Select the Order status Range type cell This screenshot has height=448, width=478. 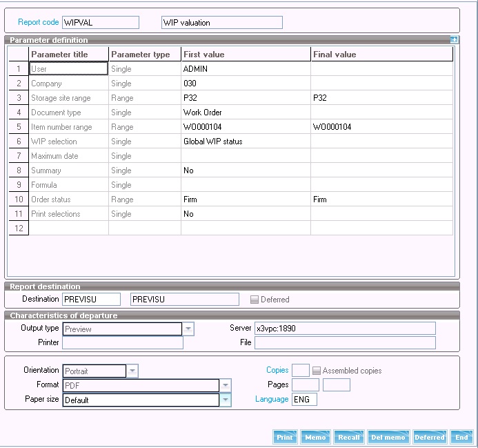[x=145, y=199]
